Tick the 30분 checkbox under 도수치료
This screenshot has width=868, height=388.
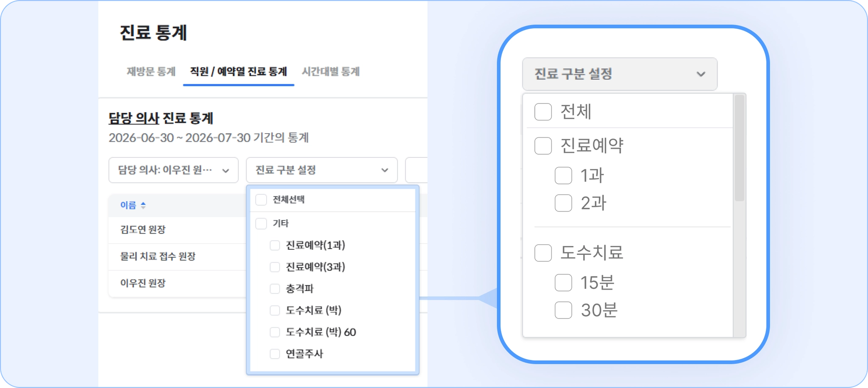[x=563, y=310]
